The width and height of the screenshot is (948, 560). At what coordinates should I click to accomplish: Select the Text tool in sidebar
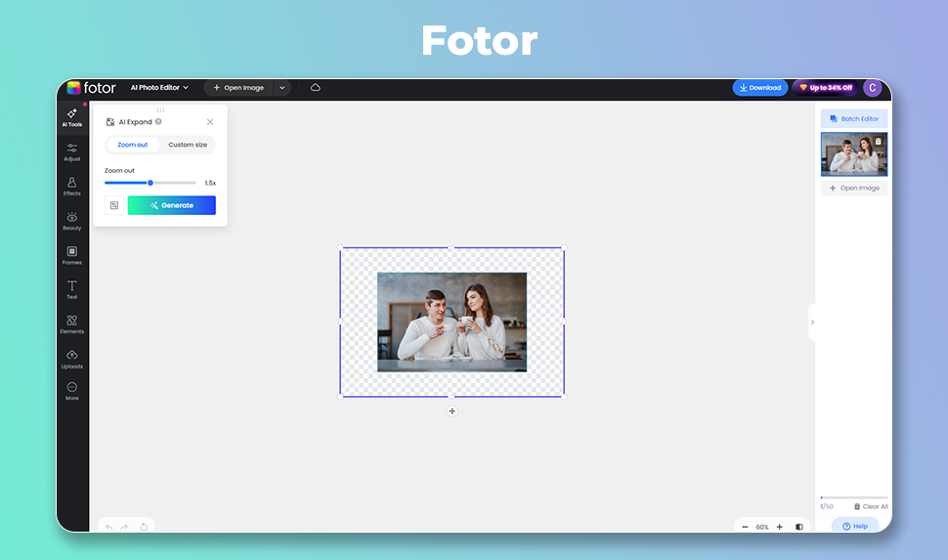click(x=72, y=289)
